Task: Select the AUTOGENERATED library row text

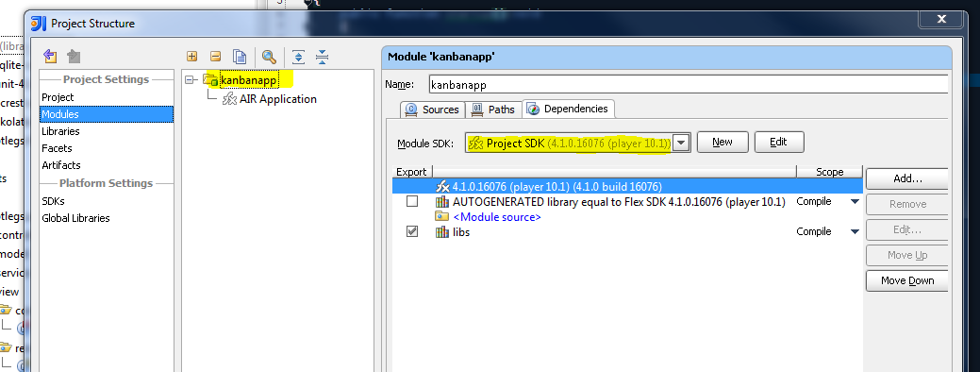Action: click(x=619, y=201)
